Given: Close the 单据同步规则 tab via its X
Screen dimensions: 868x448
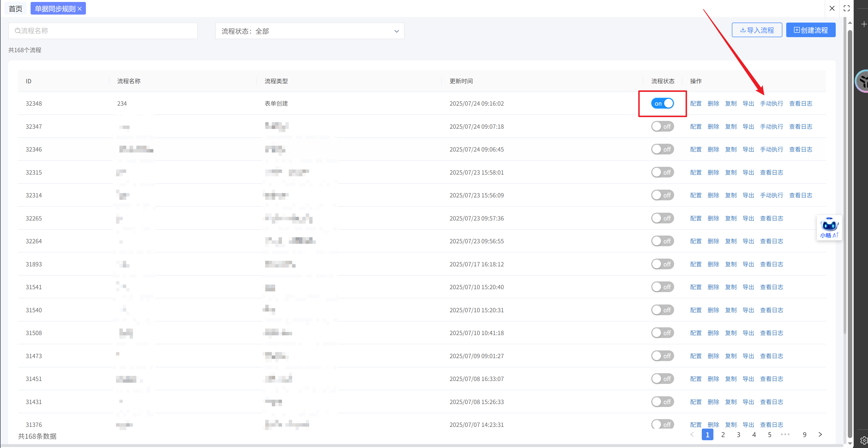Looking at the screenshot, I should click(80, 9).
